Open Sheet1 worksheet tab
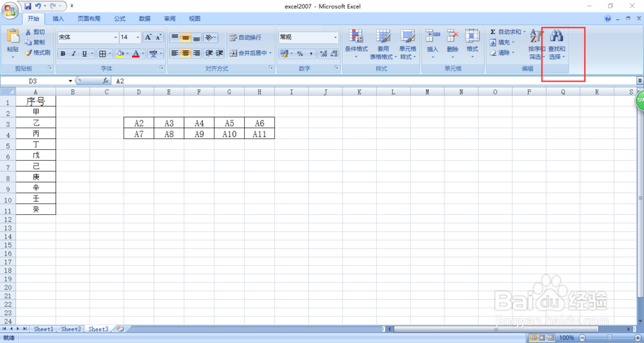Viewport: 644px width, 343px height. (x=44, y=329)
